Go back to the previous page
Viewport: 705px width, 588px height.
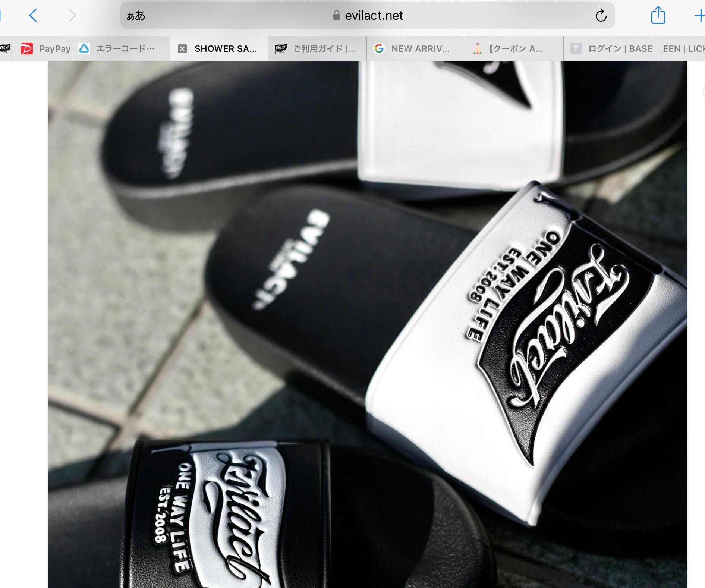pyautogui.click(x=33, y=16)
